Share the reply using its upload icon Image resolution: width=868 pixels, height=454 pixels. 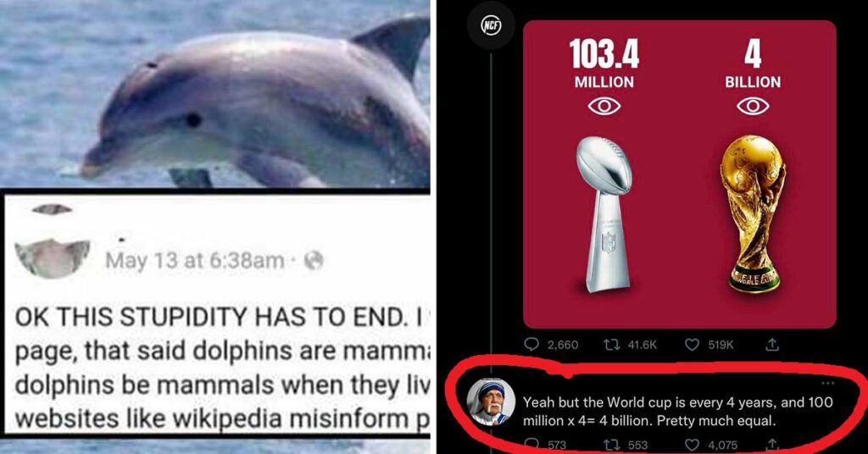coord(773,444)
